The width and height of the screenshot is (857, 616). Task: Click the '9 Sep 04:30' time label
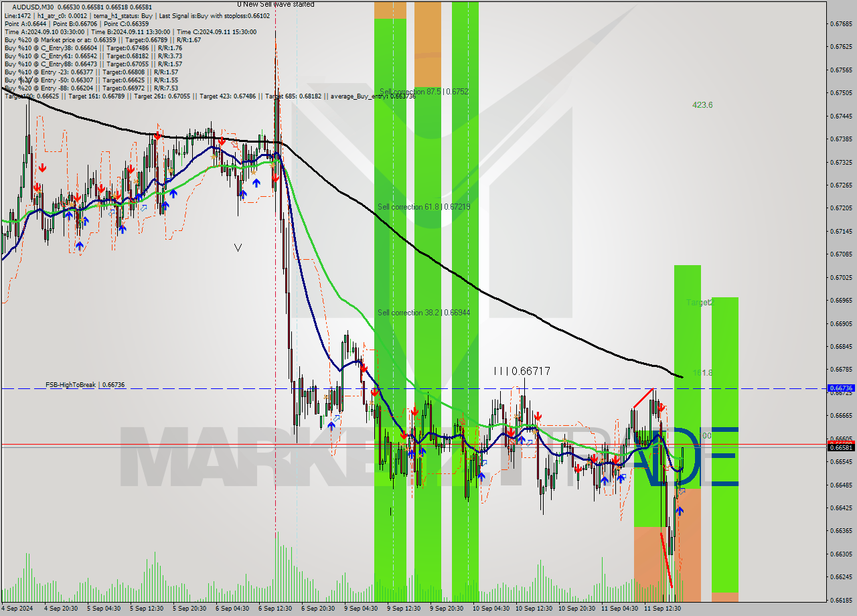tap(360, 609)
